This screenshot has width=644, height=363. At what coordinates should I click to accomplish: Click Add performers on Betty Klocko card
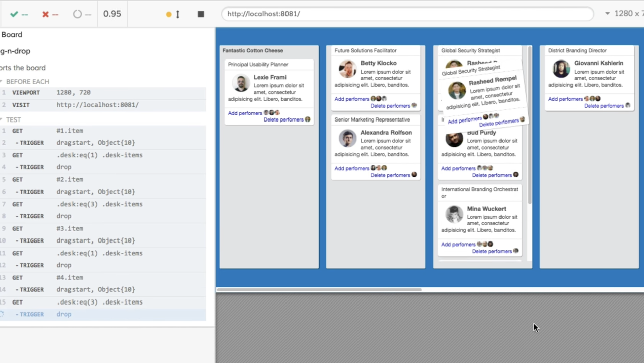pyautogui.click(x=351, y=99)
